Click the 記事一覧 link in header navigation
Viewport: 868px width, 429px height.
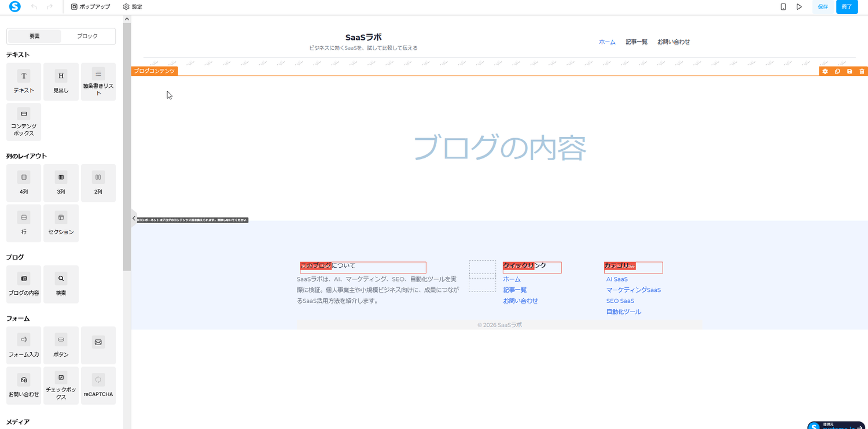coord(637,42)
